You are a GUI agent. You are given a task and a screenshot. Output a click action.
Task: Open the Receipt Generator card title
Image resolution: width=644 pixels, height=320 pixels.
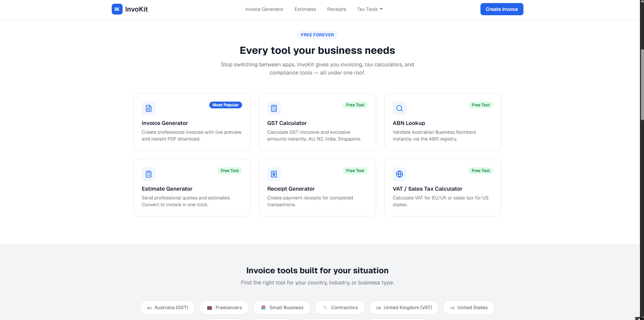291,189
